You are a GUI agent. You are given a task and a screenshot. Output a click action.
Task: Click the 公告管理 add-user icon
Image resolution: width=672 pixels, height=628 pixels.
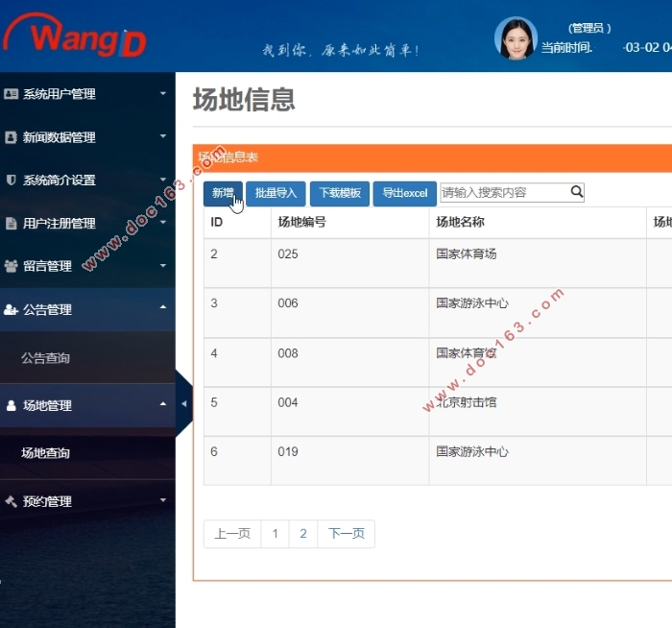click(x=12, y=309)
